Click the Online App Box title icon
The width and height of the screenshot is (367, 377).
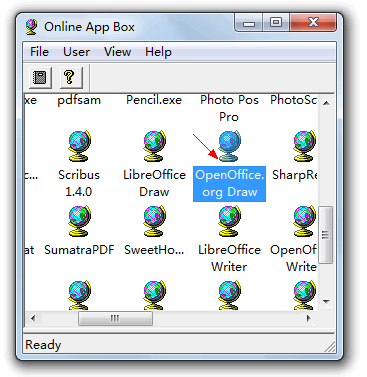click(x=32, y=27)
